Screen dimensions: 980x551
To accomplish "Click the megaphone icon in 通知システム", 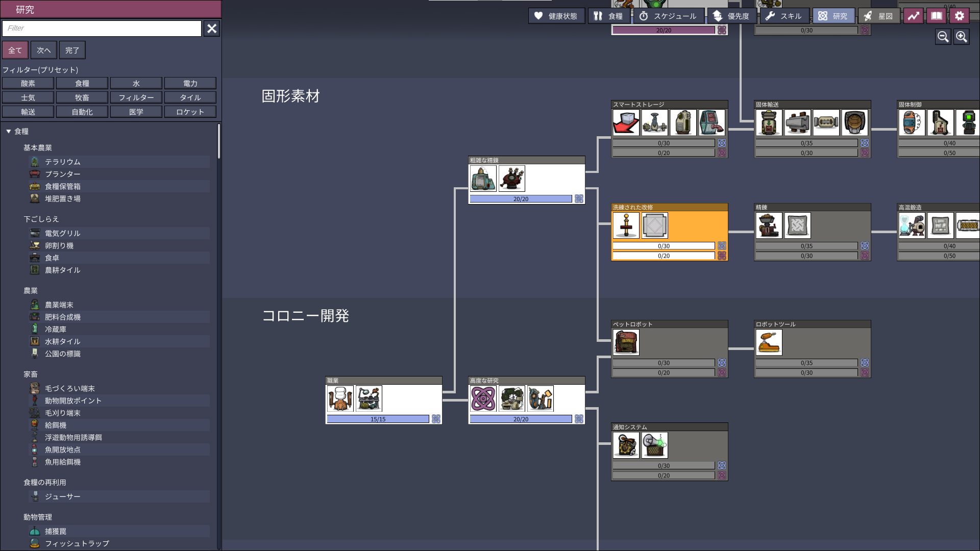I will (x=655, y=445).
